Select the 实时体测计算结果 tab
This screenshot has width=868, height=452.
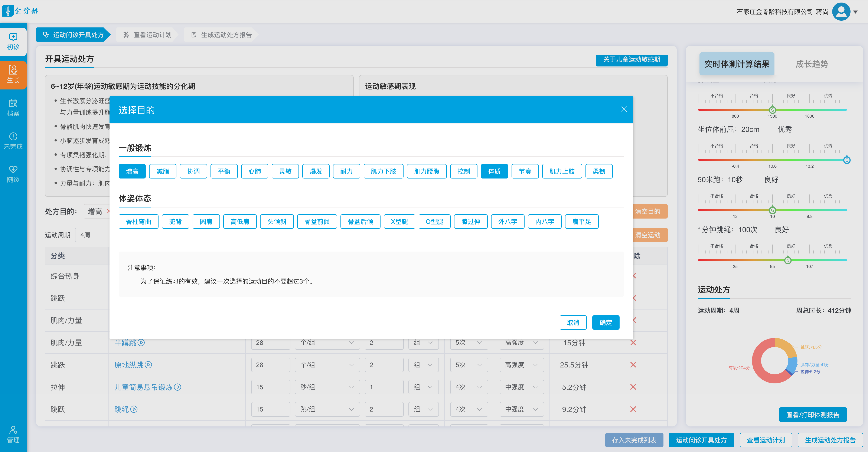[x=737, y=64]
